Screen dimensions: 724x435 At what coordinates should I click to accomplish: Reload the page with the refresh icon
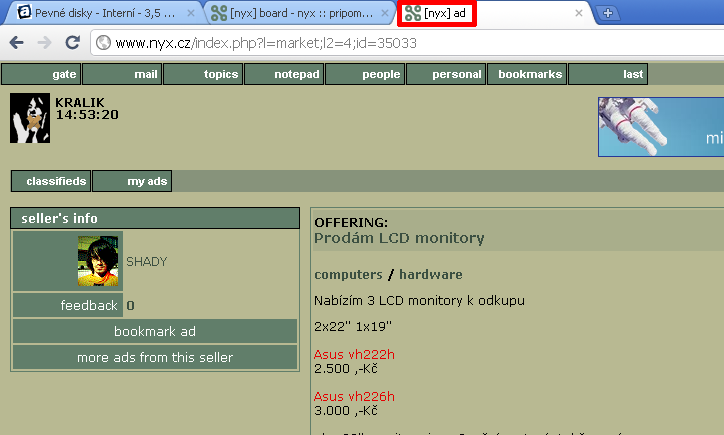72,42
